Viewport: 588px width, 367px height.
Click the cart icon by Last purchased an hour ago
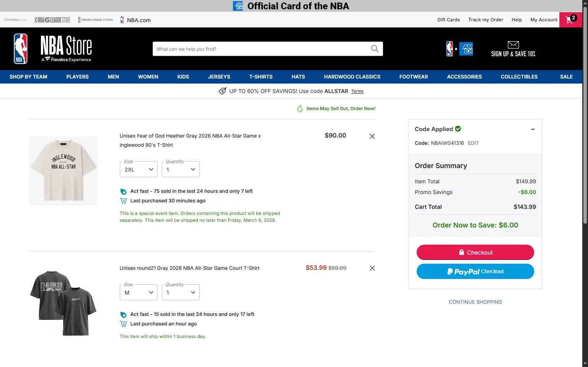coord(123,324)
